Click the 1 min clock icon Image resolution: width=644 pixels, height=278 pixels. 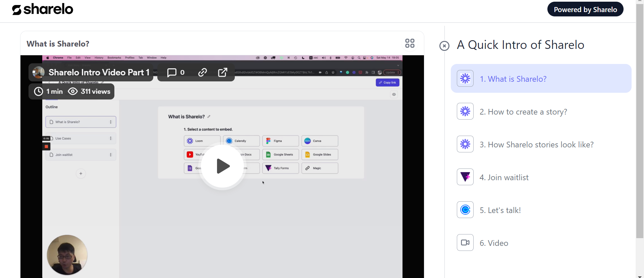pos(39,91)
